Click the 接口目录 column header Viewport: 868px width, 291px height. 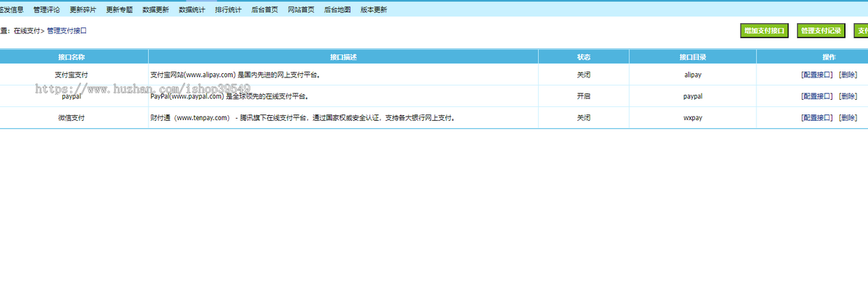[x=693, y=56]
